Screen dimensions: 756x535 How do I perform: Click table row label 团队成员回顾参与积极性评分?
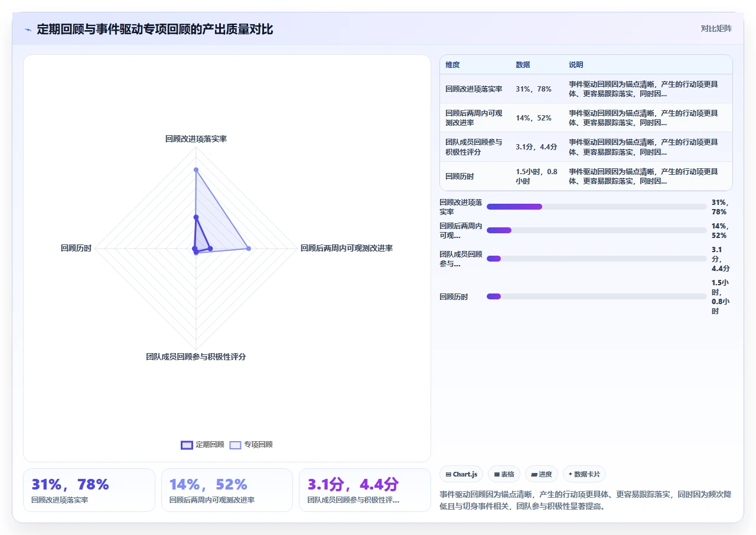[x=474, y=147]
